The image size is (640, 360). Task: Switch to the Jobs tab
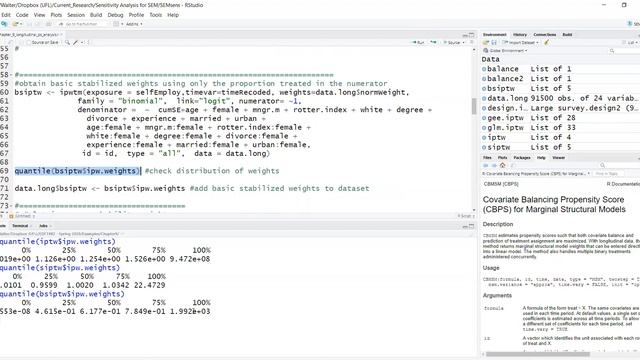click(x=43, y=226)
